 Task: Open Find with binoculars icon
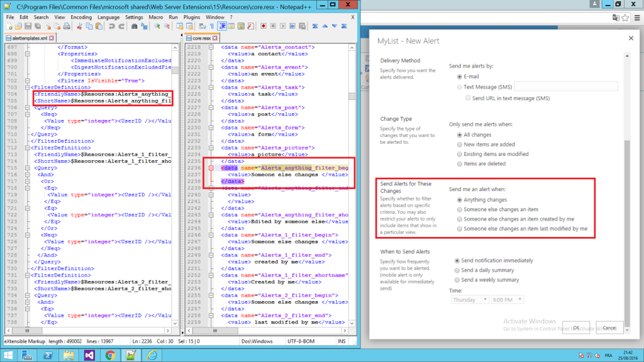tap(135, 26)
